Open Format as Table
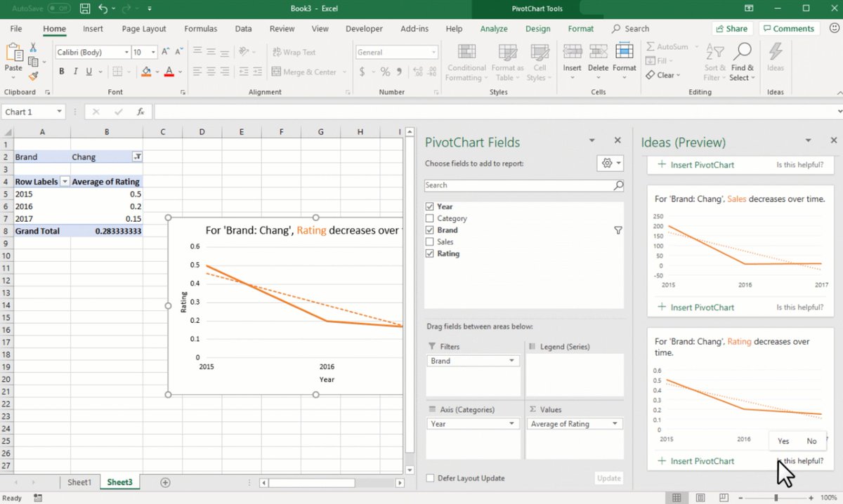This screenshot has width=843, height=504. [507, 62]
